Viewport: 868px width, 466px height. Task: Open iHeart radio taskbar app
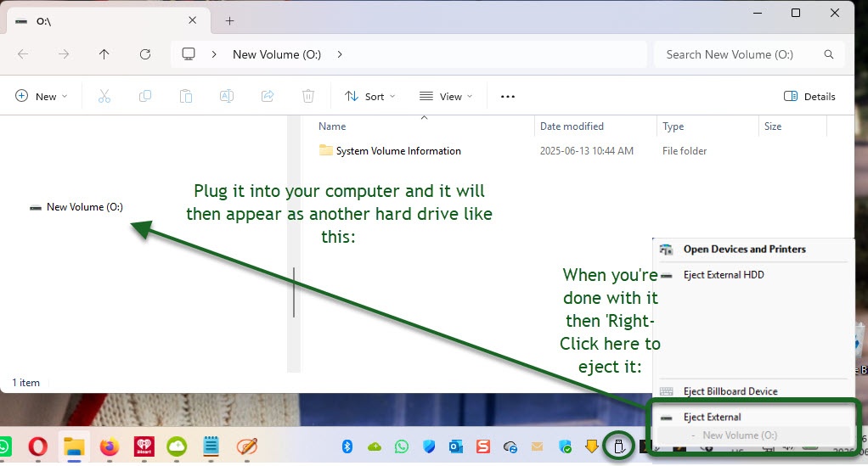(144, 446)
